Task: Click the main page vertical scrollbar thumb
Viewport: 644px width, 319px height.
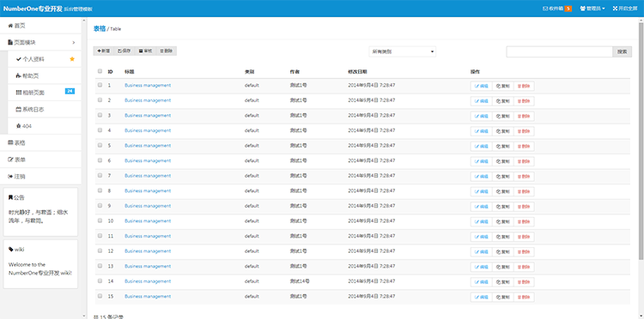Action: click(641, 140)
